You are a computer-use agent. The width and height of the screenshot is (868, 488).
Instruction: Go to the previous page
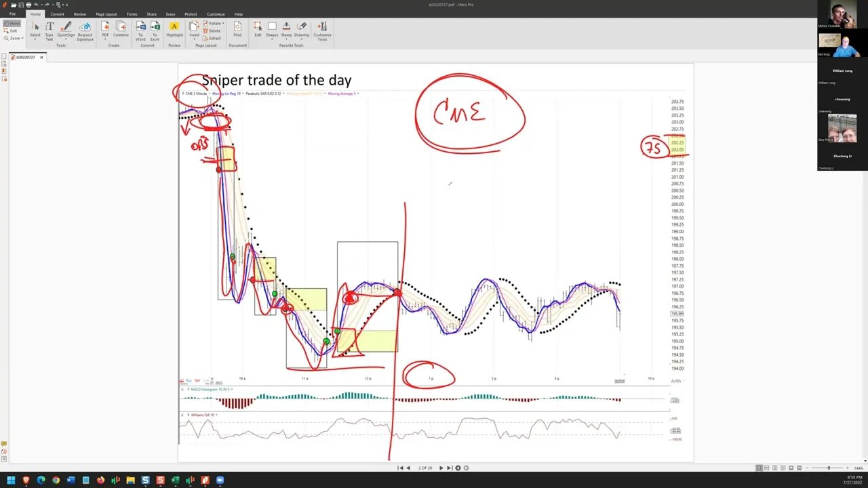408,468
